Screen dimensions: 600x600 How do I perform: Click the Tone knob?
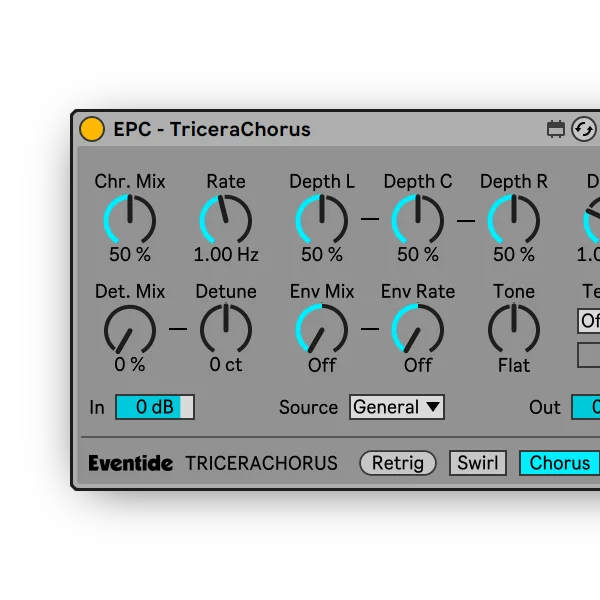(514, 329)
